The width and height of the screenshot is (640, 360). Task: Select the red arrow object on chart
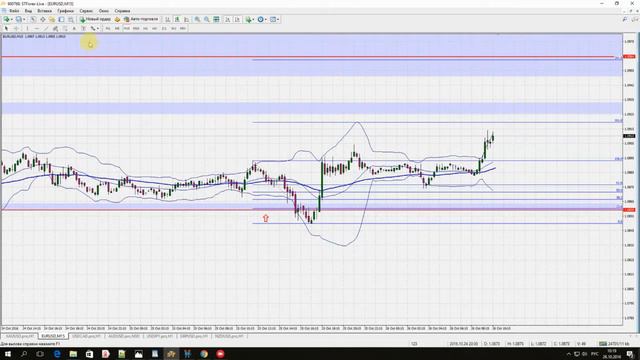(266, 218)
